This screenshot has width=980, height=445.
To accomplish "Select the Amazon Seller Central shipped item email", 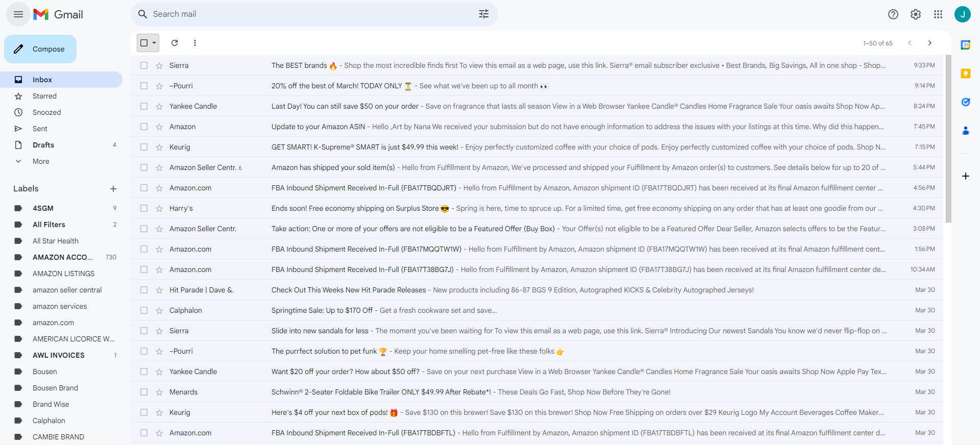I will coord(144,167).
